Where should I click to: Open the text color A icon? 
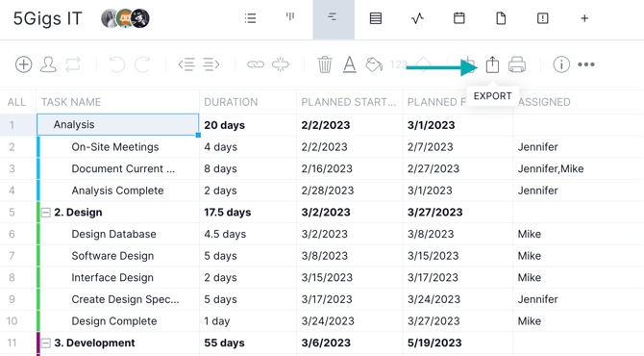click(x=350, y=64)
